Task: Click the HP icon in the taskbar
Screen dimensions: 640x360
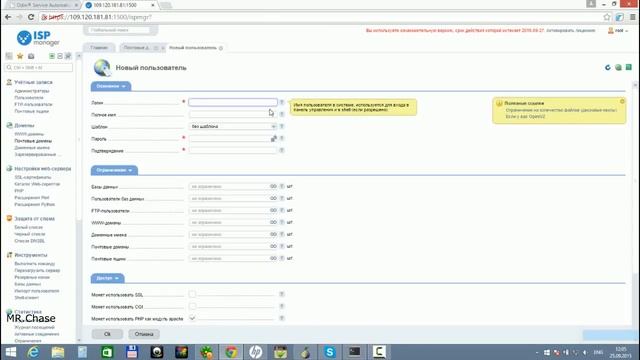Action: point(256,352)
